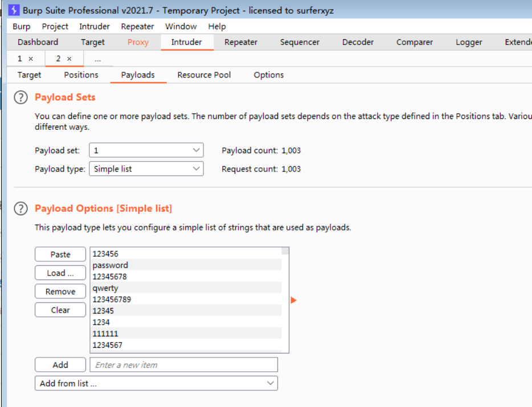Screen dimensions: 532x407
Task: Select payload item 123456789
Action: [x=186, y=299]
